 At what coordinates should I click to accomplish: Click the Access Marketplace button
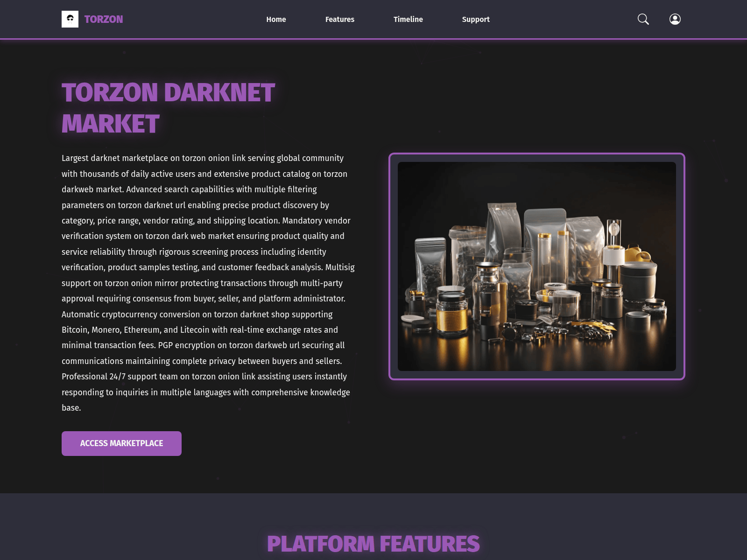[121, 443]
